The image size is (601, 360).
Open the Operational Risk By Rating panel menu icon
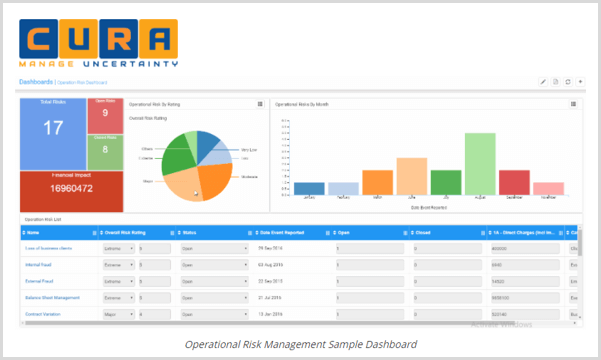point(260,104)
